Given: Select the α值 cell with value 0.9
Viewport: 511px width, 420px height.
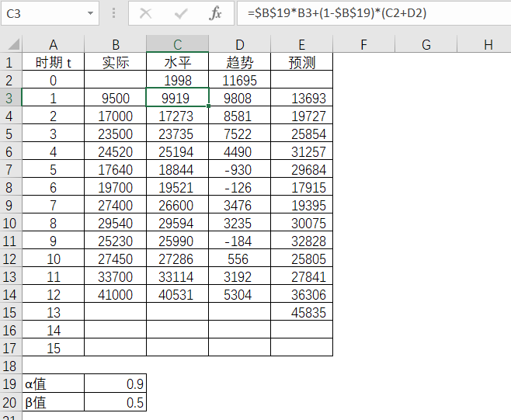Looking at the screenshot, I should (115, 384).
